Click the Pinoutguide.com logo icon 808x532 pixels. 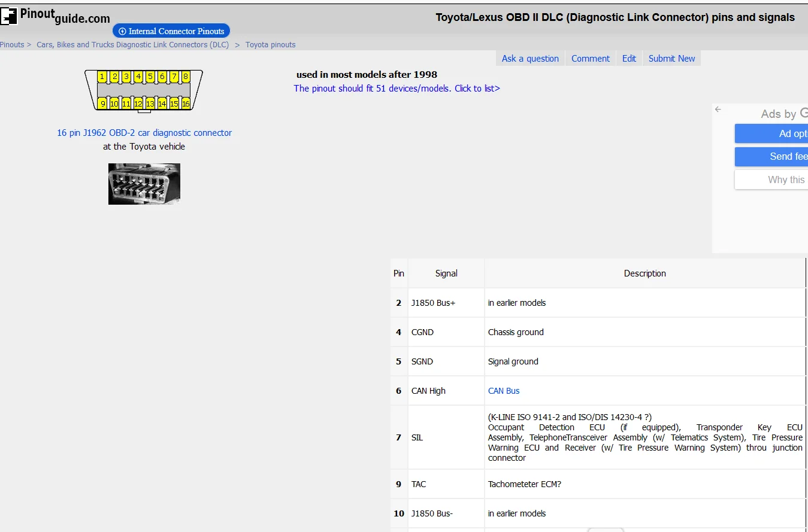point(9,16)
